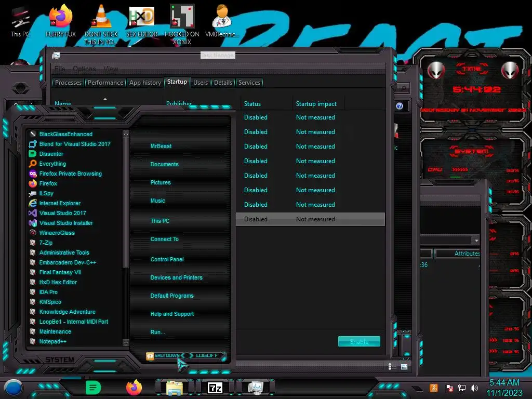Viewport: 532px width, 399px height.
Task: Switch to the App history tab
Action: click(x=145, y=83)
